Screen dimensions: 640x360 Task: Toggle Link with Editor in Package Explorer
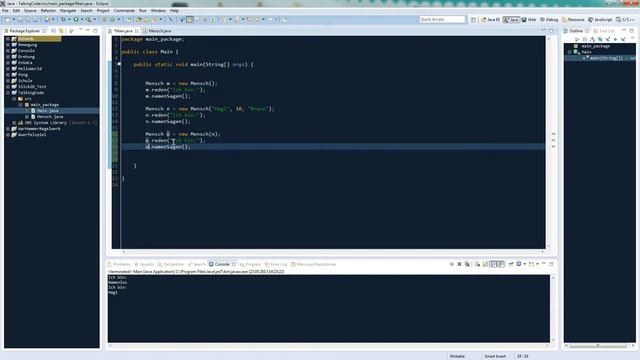coord(61,31)
